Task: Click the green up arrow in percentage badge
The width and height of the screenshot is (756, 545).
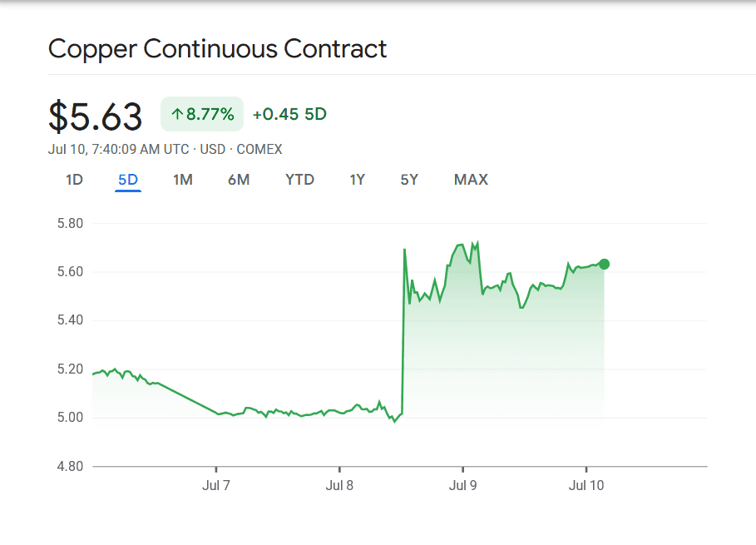Action: tap(177, 114)
